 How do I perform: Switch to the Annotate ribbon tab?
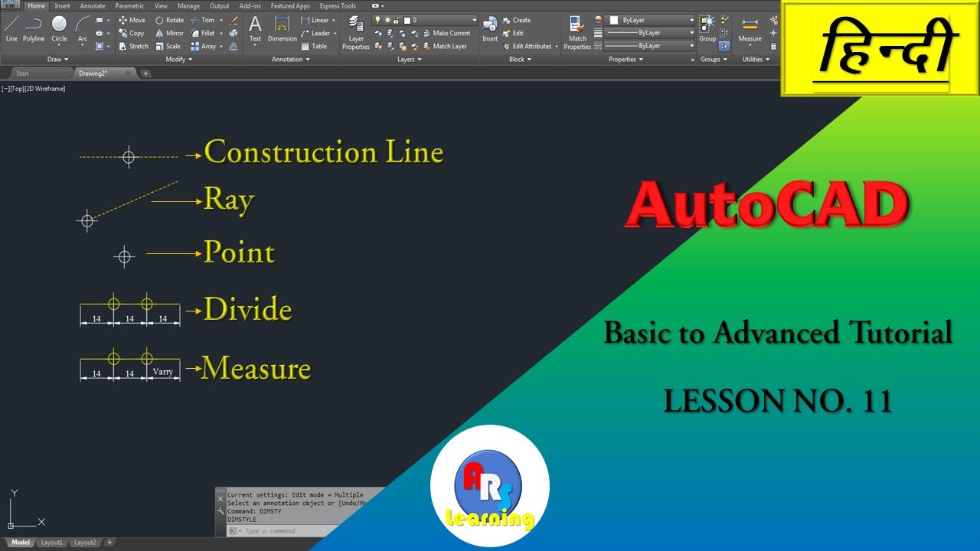pos(93,5)
